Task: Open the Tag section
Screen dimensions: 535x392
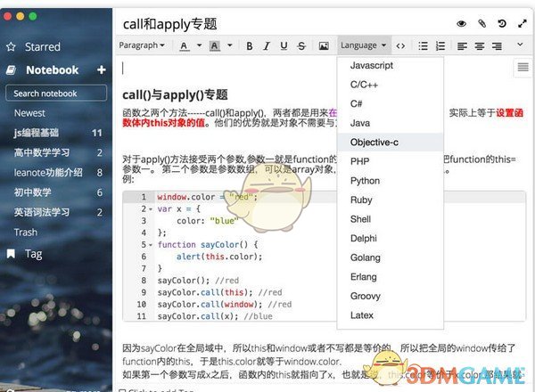Action: [x=34, y=254]
